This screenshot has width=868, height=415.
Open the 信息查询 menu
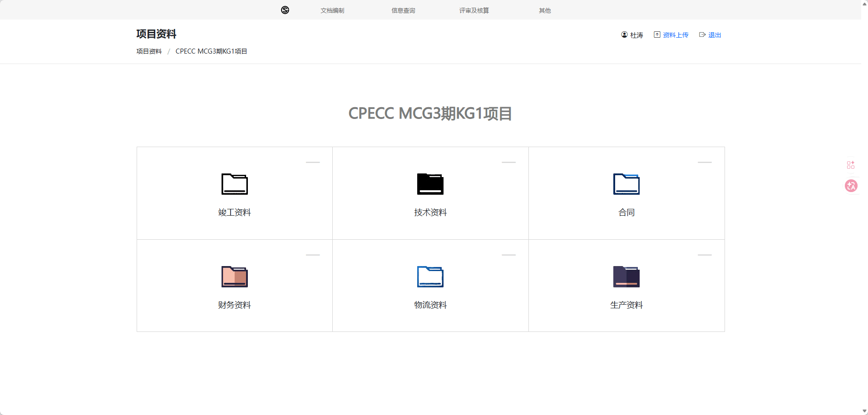[403, 10]
